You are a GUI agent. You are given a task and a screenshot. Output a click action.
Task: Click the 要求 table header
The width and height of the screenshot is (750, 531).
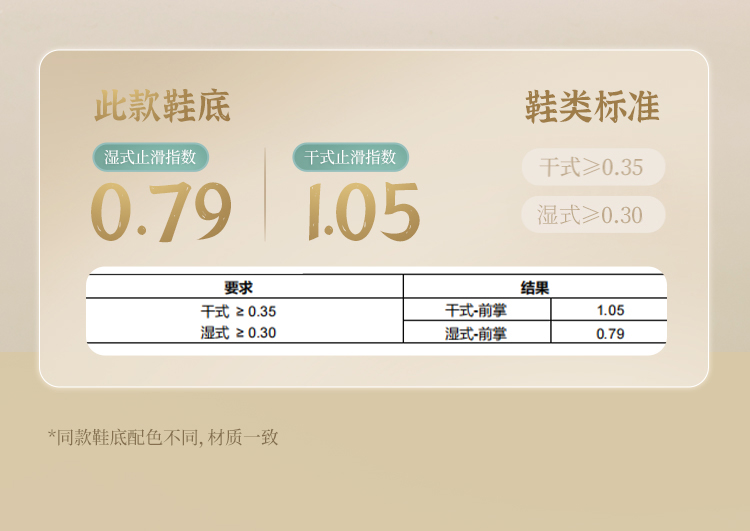(x=238, y=288)
